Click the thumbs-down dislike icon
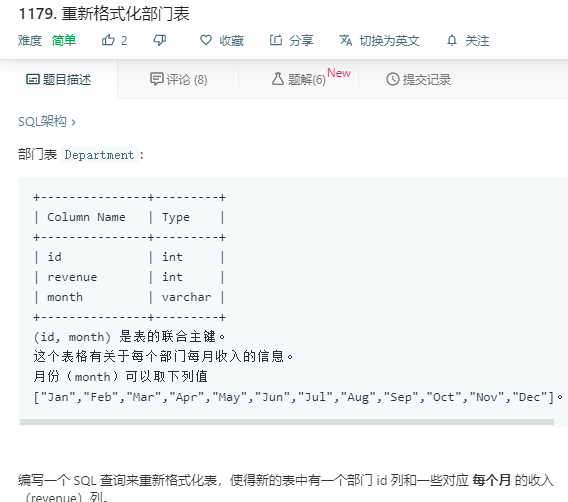The width and height of the screenshot is (568, 502). (x=159, y=40)
